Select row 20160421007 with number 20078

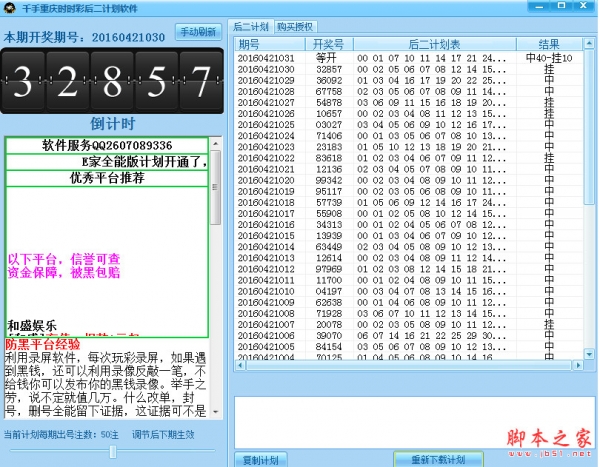409,325
